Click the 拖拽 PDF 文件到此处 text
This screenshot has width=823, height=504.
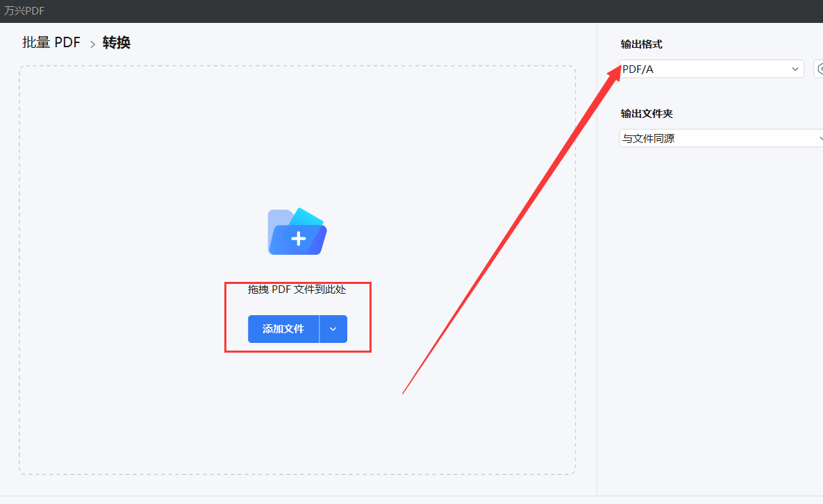pos(297,289)
